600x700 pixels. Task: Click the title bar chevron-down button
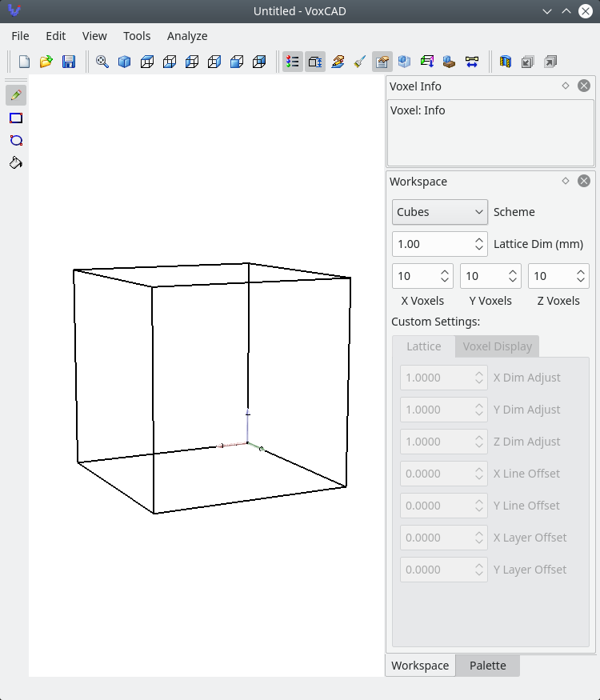tap(547, 11)
